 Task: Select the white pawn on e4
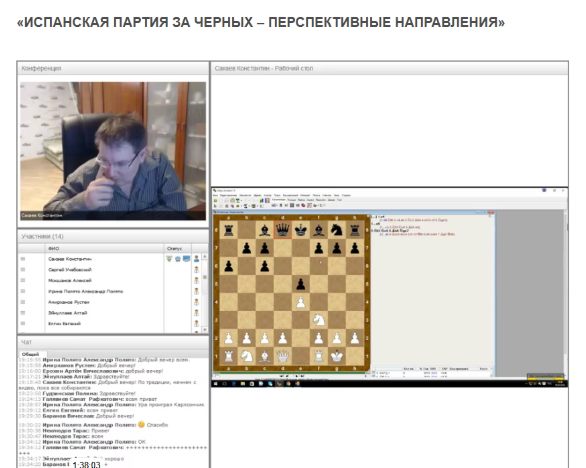pyautogui.click(x=301, y=302)
